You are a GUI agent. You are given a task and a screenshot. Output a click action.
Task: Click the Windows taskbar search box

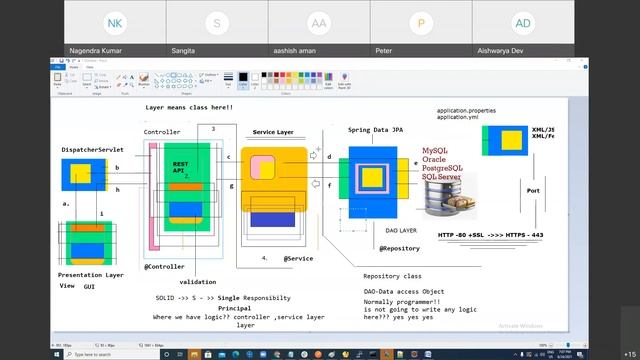pyautogui.click(x=112, y=354)
